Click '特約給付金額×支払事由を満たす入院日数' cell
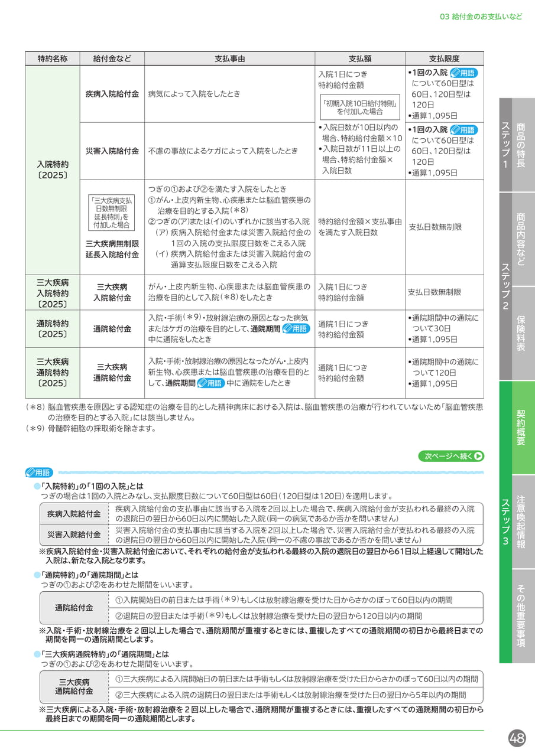Viewport: 535px width, 756px height. point(359,227)
